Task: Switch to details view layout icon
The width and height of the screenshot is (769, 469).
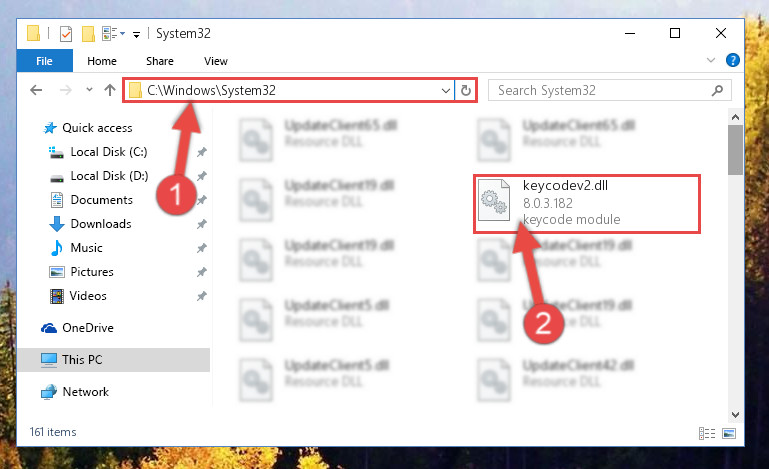Action: point(707,433)
